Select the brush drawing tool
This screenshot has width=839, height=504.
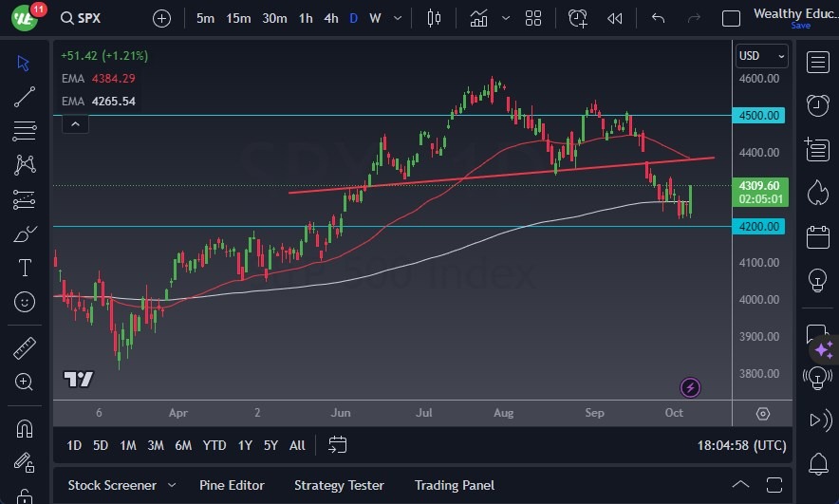click(25, 234)
